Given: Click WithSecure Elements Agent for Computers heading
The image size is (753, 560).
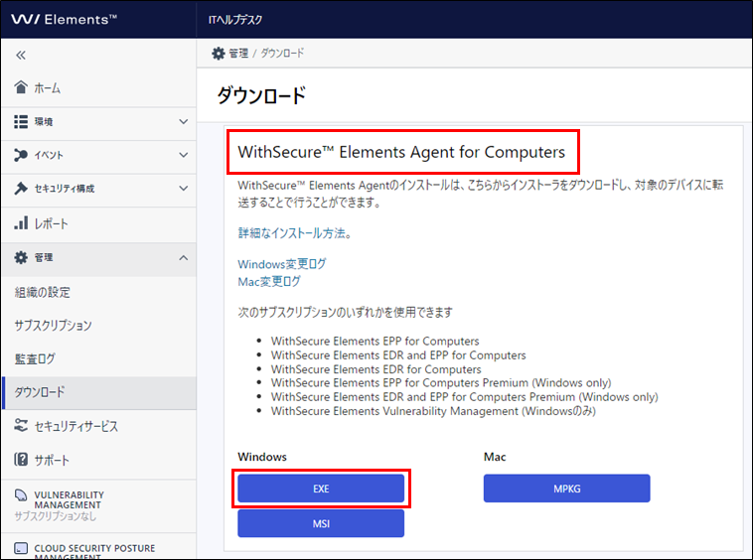Looking at the screenshot, I should tap(401, 152).
